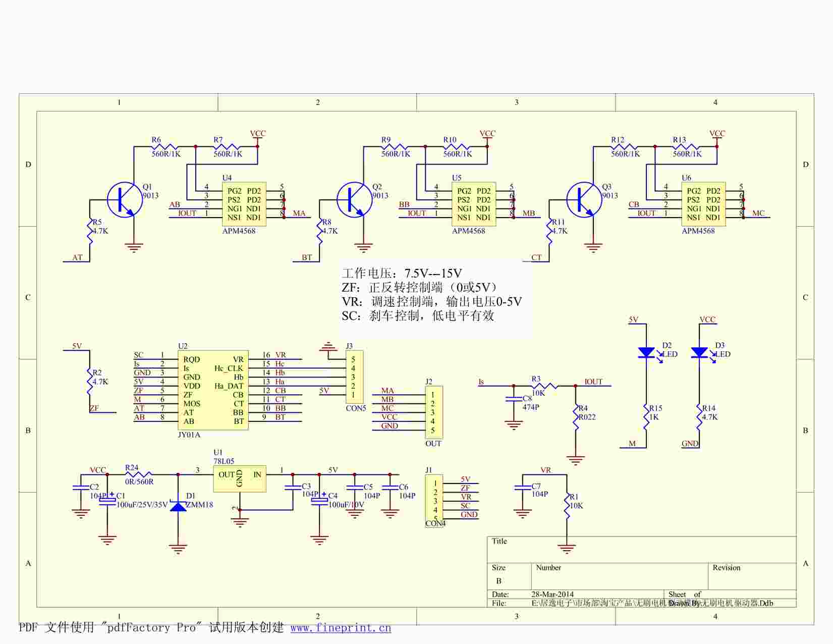Click the R11 4.7K resistor
This screenshot has width=833, height=644.
(549, 231)
